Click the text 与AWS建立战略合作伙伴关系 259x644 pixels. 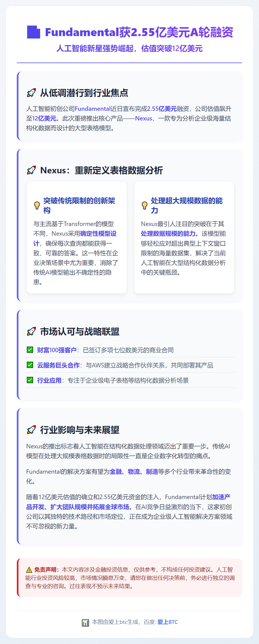[x=125, y=365]
